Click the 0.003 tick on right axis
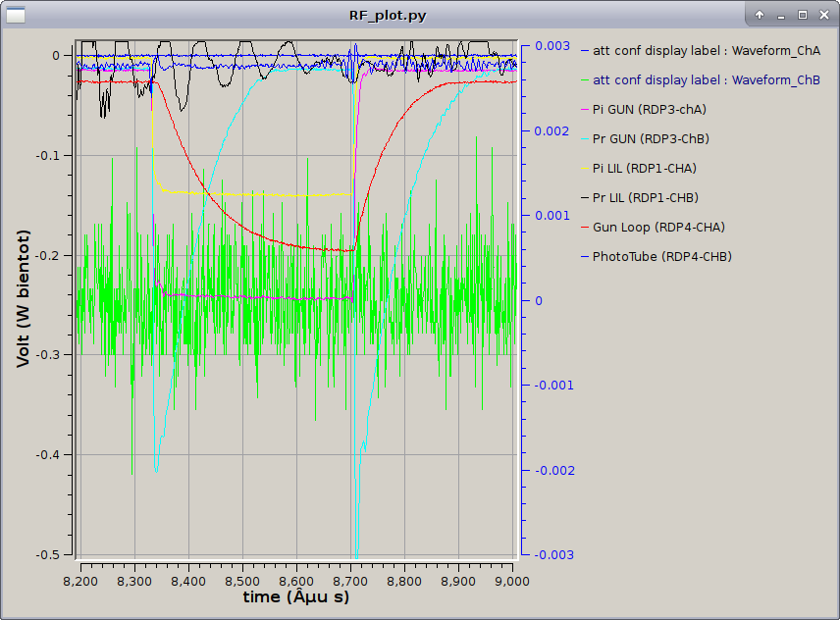Screen dimensions: 840x620 click(551, 46)
